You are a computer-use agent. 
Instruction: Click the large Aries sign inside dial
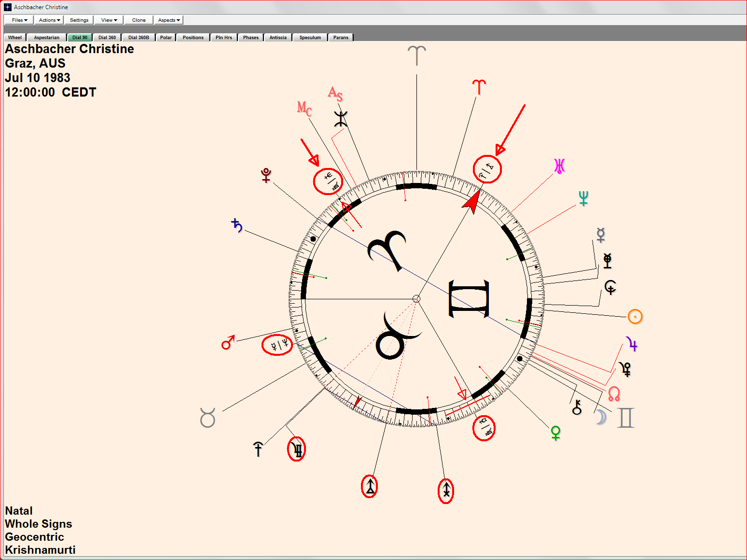coord(387,250)
